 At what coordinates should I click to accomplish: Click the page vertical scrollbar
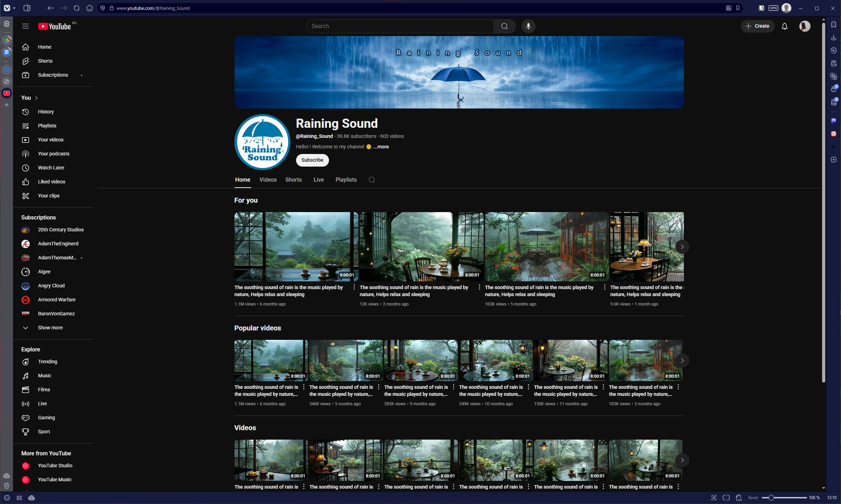pos(824,203)
